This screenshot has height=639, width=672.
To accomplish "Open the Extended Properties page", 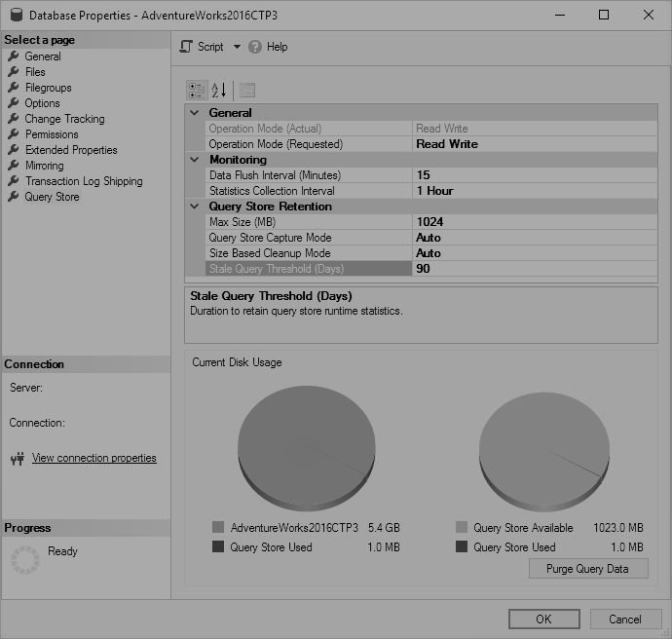I will click(71, 150).
